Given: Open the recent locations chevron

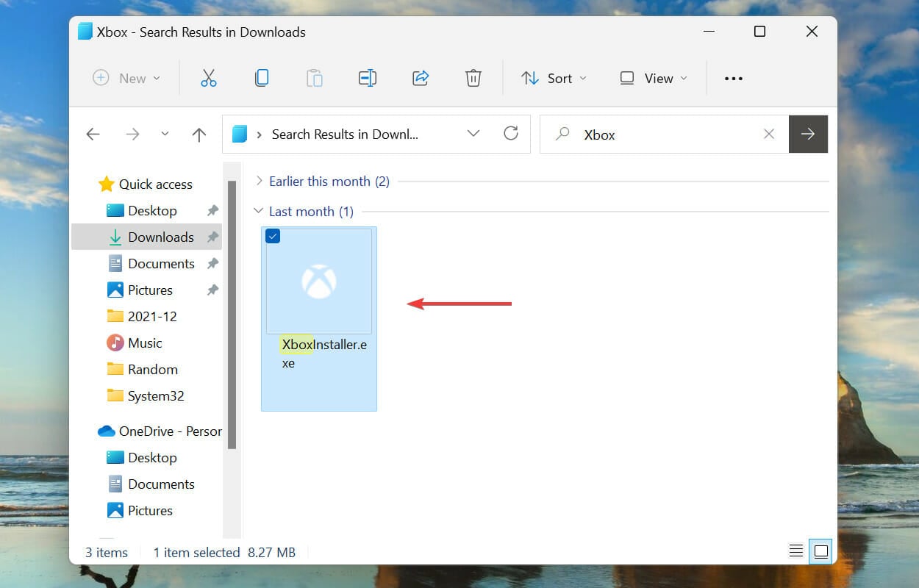Looking at the screenshot, I should pyautogui.click(x=165, y=134).
